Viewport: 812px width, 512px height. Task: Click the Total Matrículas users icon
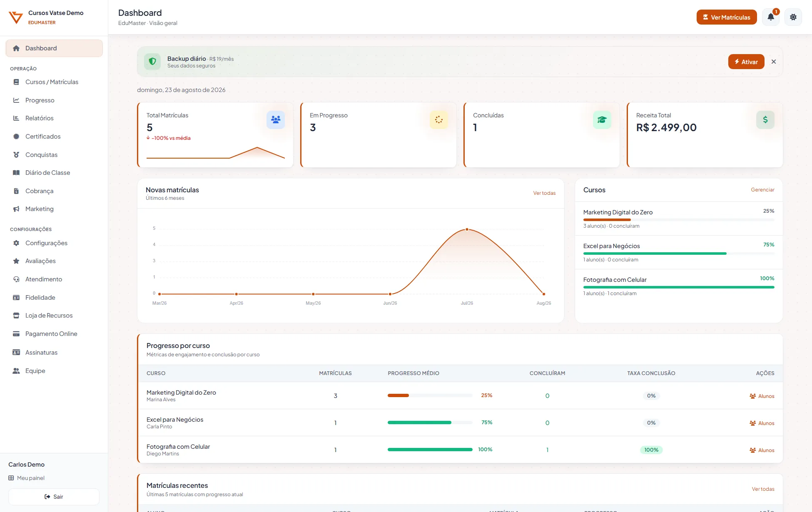(276, 120)
